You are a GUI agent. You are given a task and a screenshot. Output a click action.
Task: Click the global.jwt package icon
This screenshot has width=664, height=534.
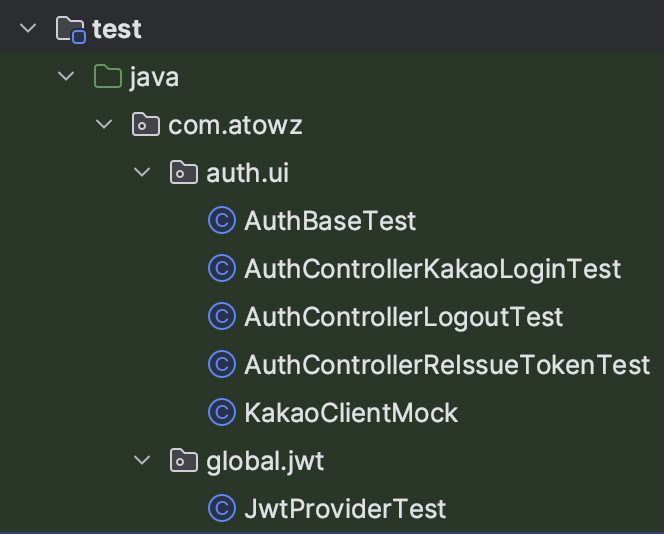pos(183,460)
